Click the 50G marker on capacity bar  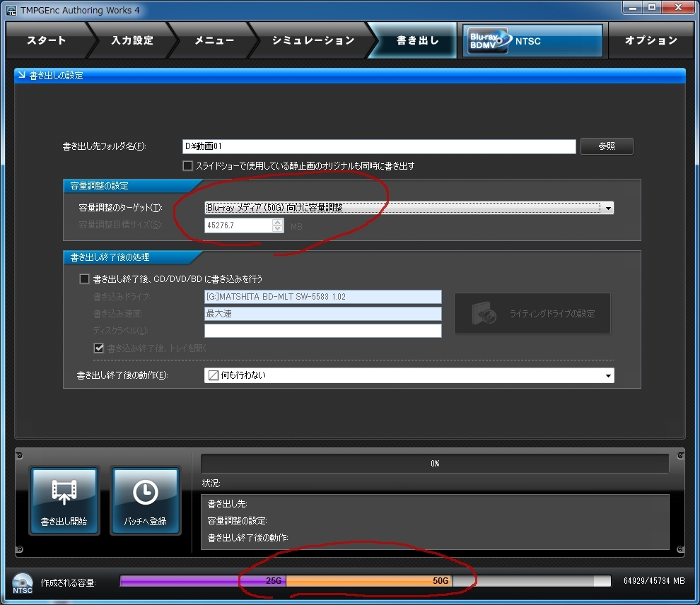tap(441, 581)
